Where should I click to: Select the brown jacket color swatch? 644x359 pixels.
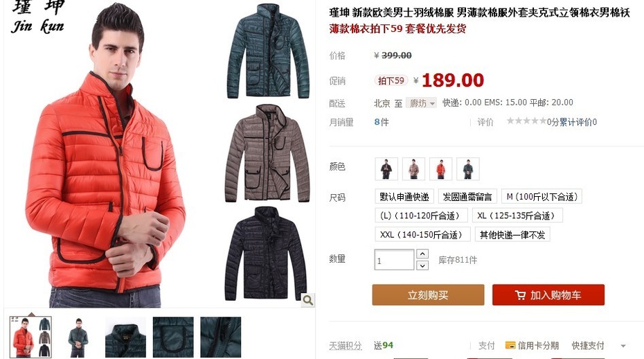point(413,169)
